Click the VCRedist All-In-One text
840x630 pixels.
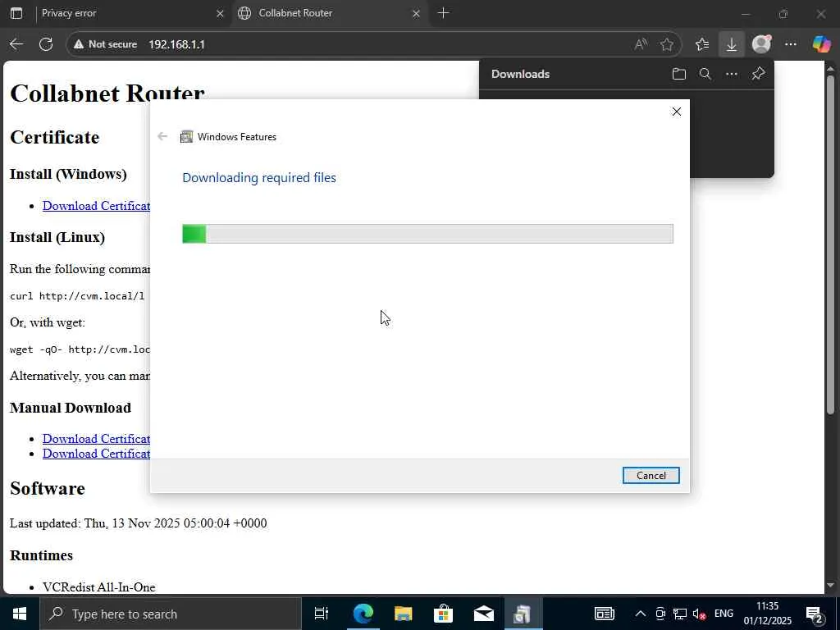[x=99, y=587]
